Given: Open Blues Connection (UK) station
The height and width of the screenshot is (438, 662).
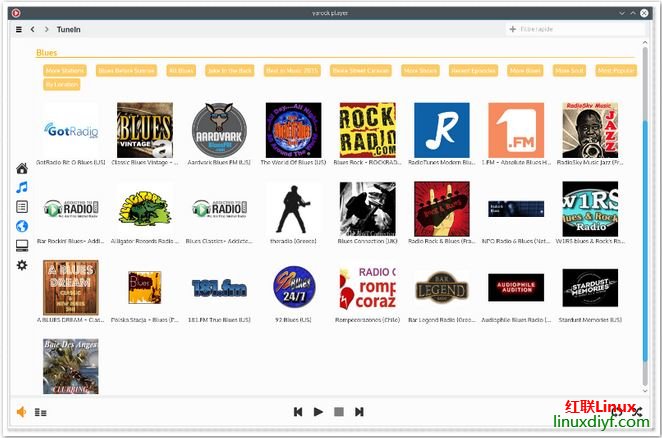Looking at the screenshot, I should [368, 209].
